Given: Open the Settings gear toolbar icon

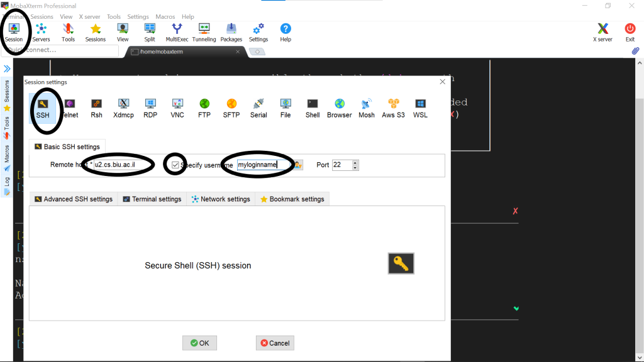Looking at the screenshot, I should (x=258, y=33).
